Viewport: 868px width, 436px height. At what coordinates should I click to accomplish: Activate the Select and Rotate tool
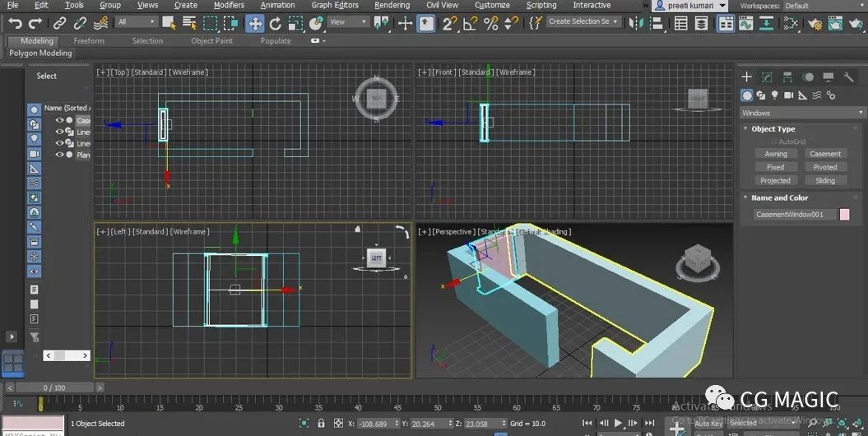coord(275,23)
